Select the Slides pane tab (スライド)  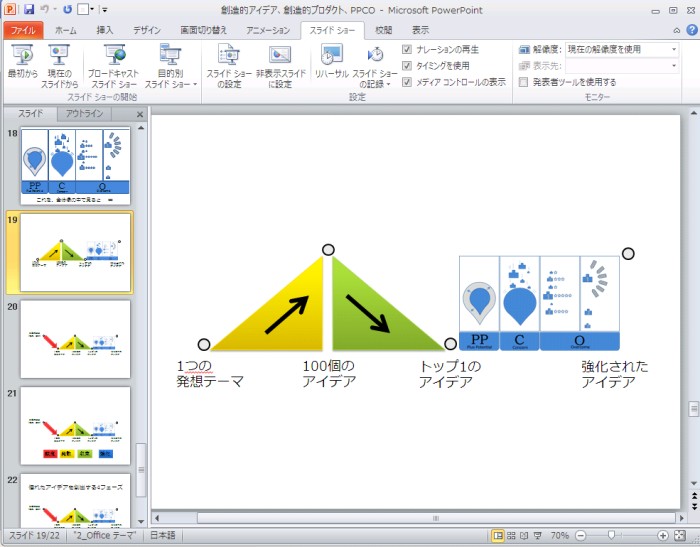30,114
